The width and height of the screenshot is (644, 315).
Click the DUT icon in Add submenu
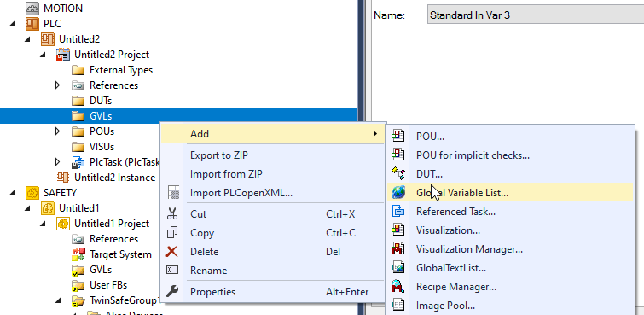398,173
